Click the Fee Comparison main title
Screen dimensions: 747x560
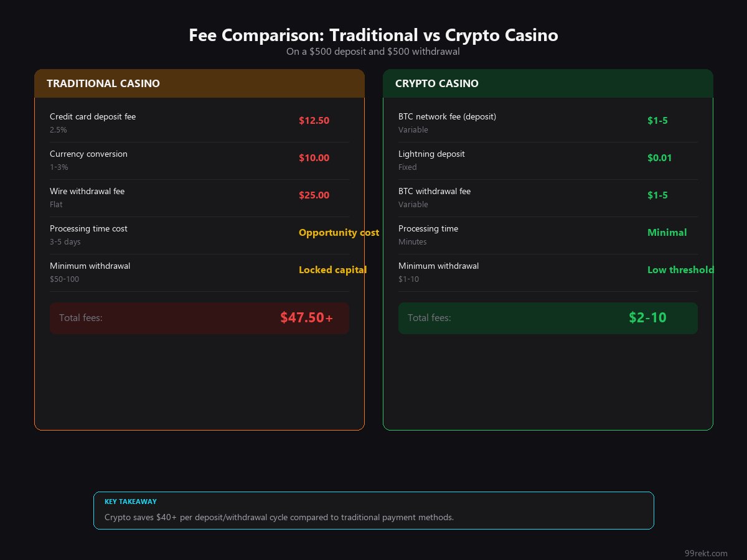click(x=374, y=35)
